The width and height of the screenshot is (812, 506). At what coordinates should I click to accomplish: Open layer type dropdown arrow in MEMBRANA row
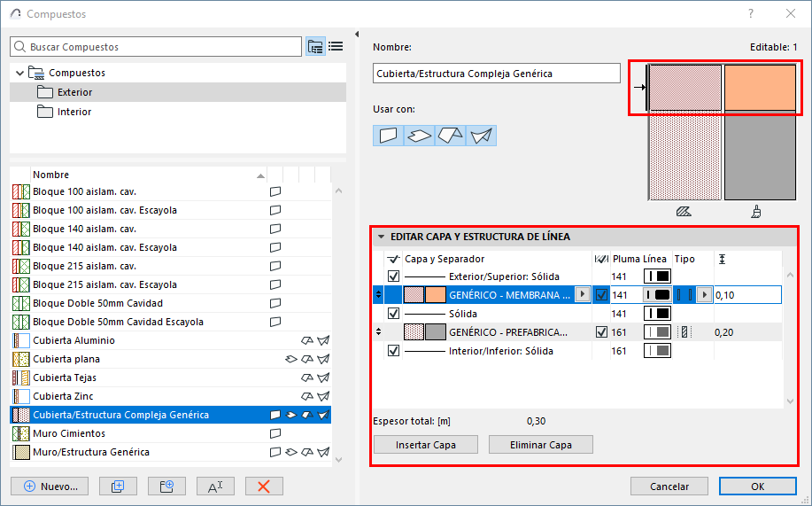(x=704, y=295)
